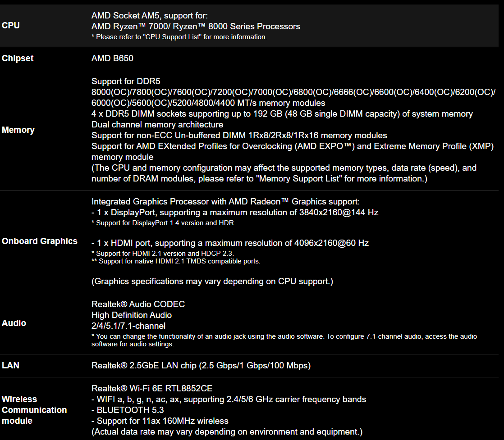This screenshot has width=504, height=440.
Task: Click the actual data rate may vary note
Action: click(x=227, y=431)
